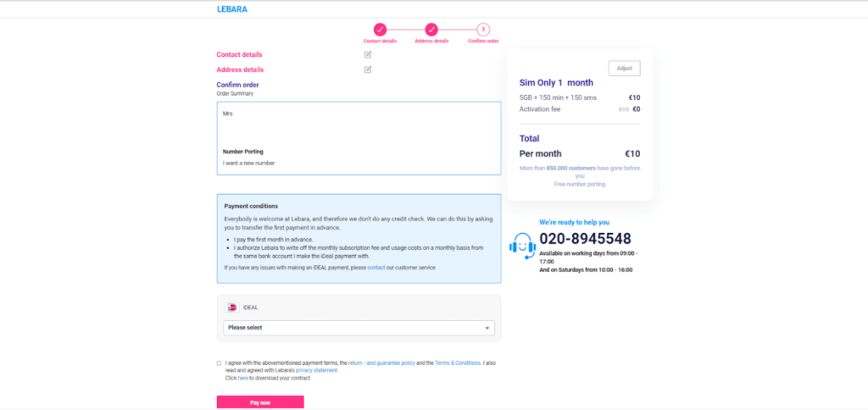Click the 'Mrs' title in order summary

[227, 114]
